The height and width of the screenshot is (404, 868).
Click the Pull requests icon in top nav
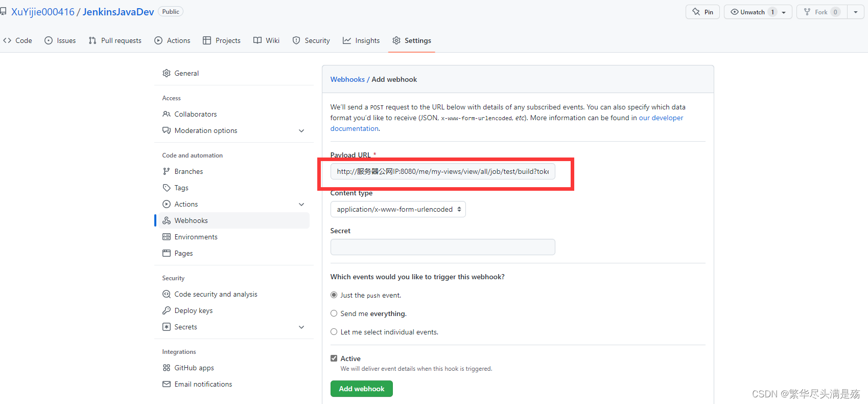click(92, 40)
